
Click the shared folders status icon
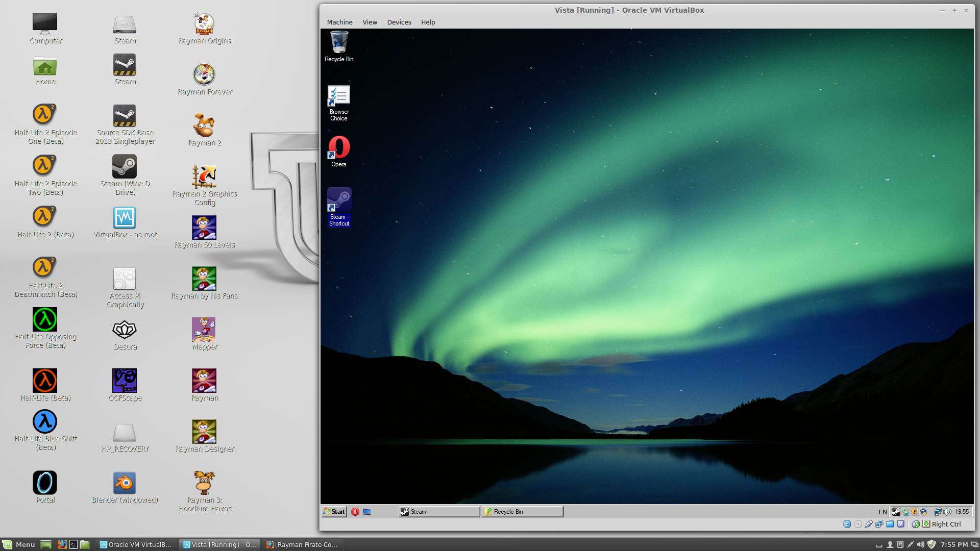point(890,524)
